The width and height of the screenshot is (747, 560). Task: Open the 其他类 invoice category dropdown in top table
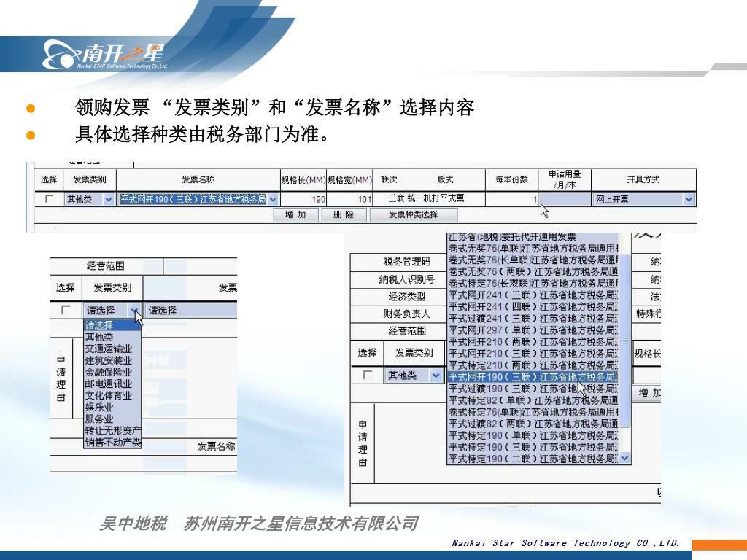tap(109, 200)
